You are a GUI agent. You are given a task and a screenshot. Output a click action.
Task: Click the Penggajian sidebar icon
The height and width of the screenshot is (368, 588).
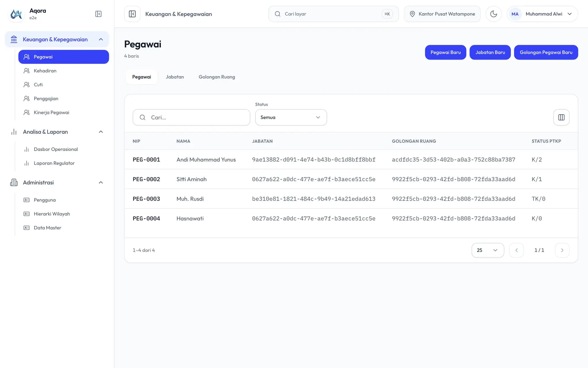(x=26, y=99)
